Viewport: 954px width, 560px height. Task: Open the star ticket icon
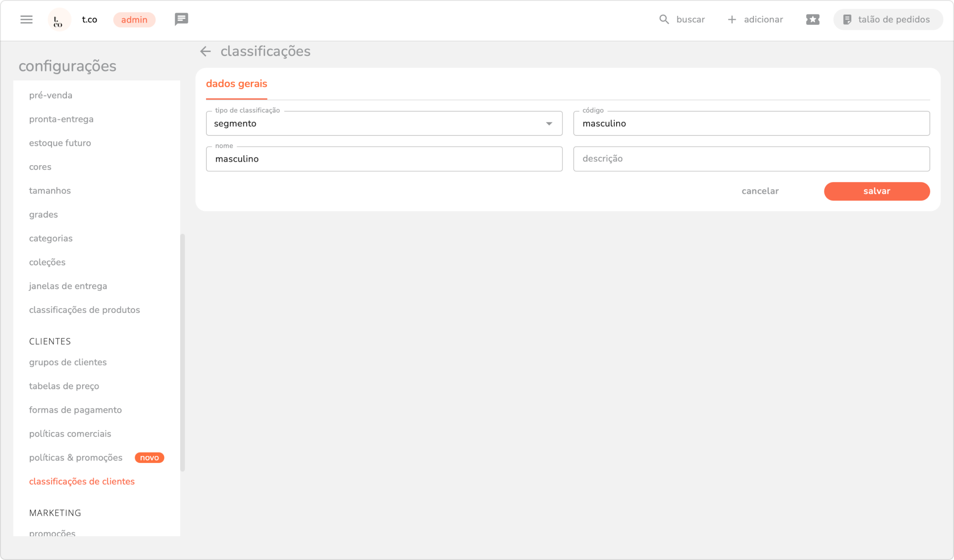(x=812, y=19)
